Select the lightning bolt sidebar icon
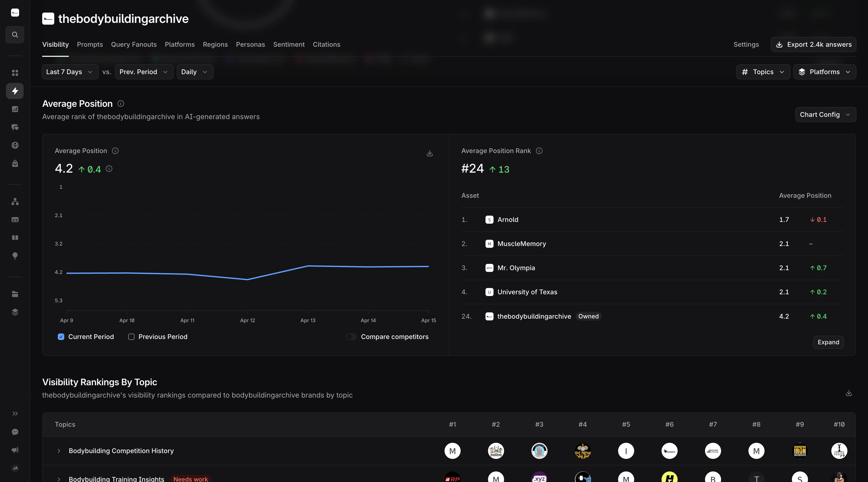This screenshot has width=868, height=482. coord(15,91)
